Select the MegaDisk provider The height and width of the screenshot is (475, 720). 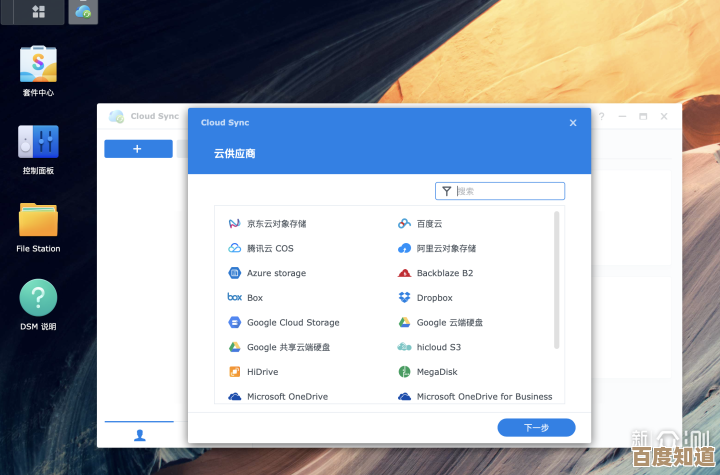point(436,372)
